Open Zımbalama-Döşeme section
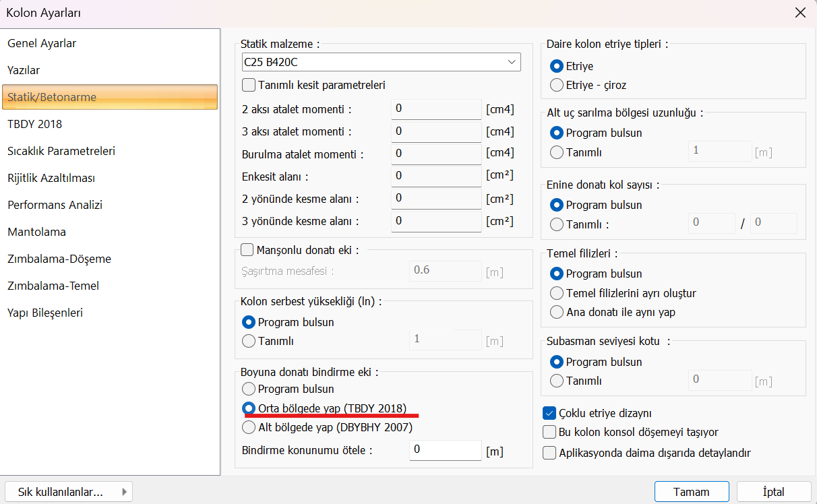 (110, 259)
